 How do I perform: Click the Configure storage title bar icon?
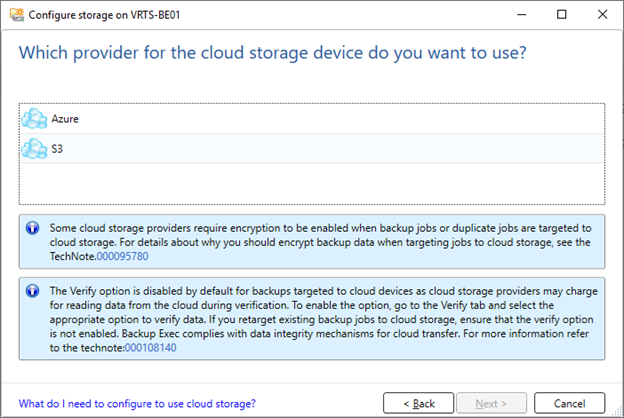click(x=17, y=15)
